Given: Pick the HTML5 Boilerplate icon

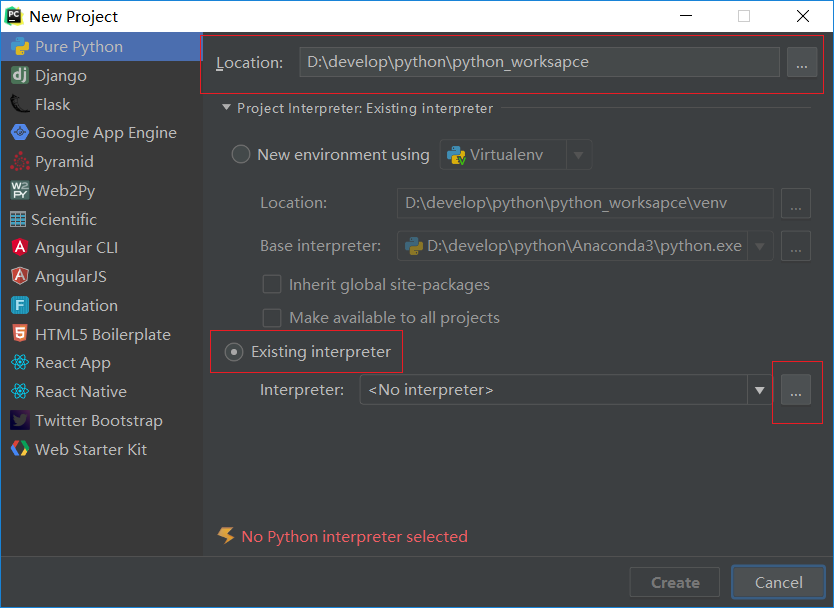Looking at the screenshot, I should 20,334.
